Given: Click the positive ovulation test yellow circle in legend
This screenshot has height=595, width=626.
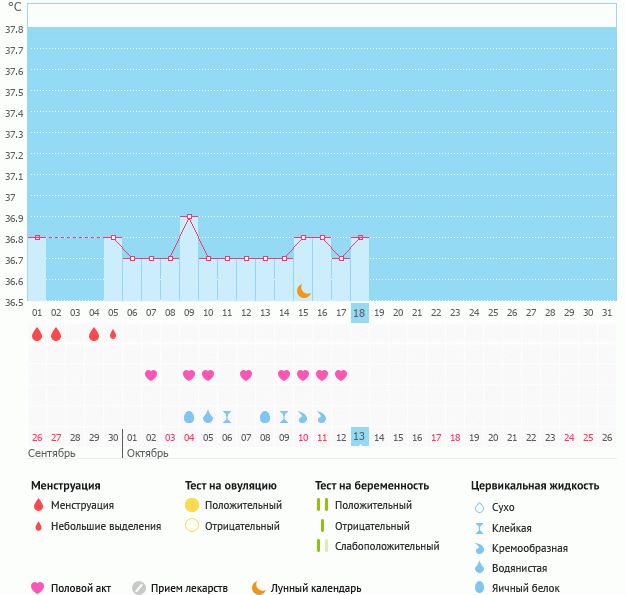Looking at the screenshot, I should 192,506.
